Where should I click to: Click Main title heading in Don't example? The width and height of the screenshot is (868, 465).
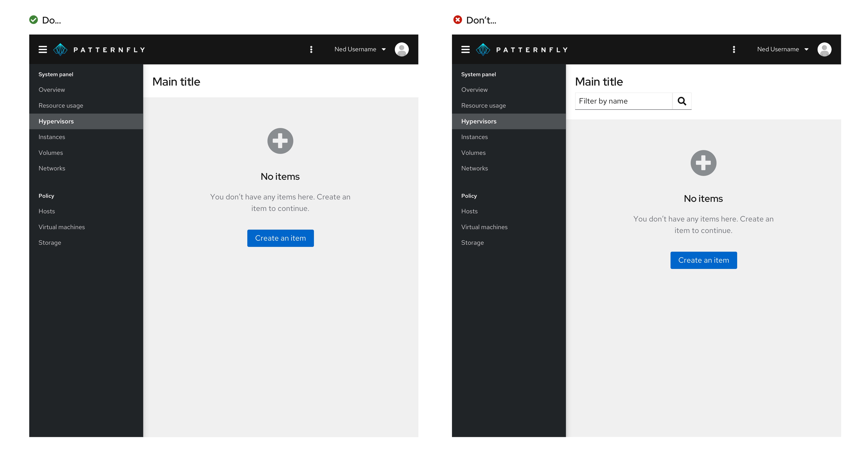coord(599,81)
